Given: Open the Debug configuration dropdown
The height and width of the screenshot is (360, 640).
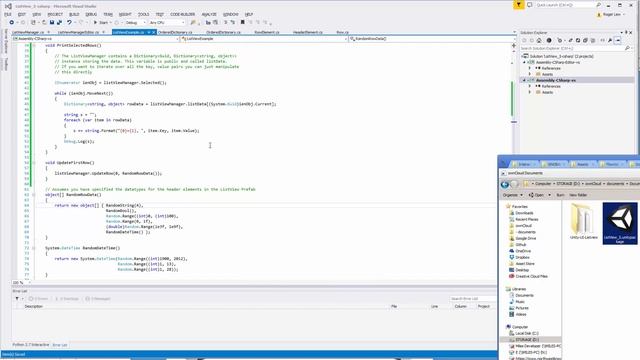Looking at the screenshot, I should (135, 22).
